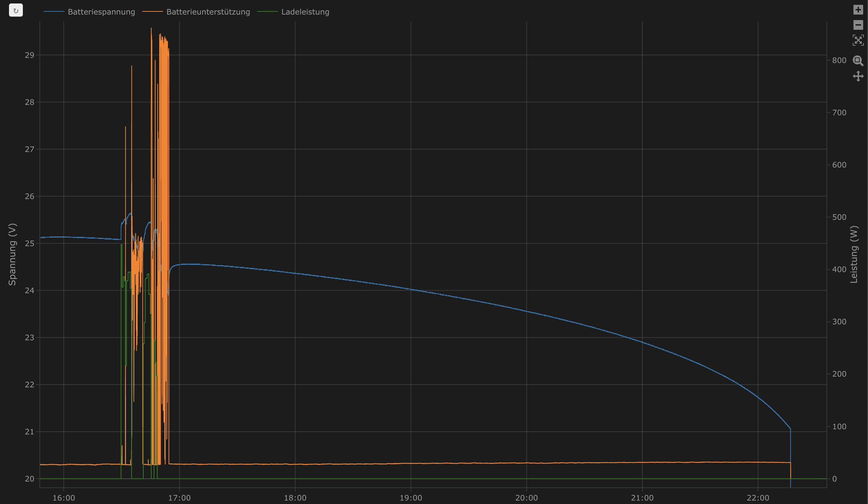Click the Spannung (V) axis title

(x=12, y=254)
